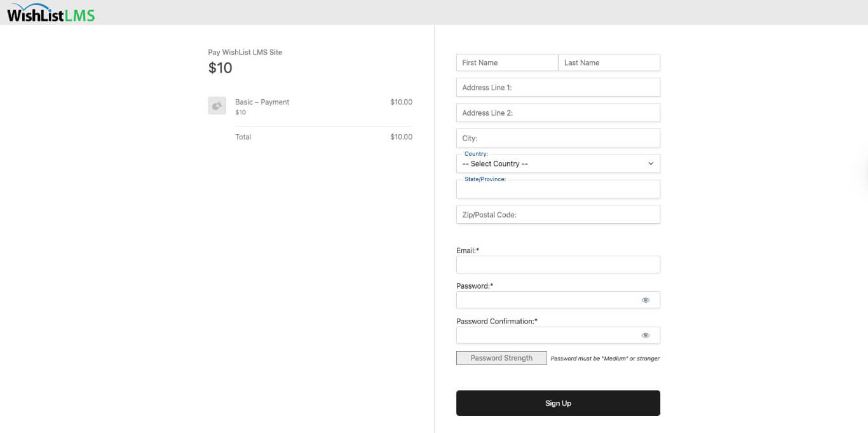Click the Basic – Payment product thumbnail icon
The width and height of the screenshot is (868, 433).
(x=217, y=105)
